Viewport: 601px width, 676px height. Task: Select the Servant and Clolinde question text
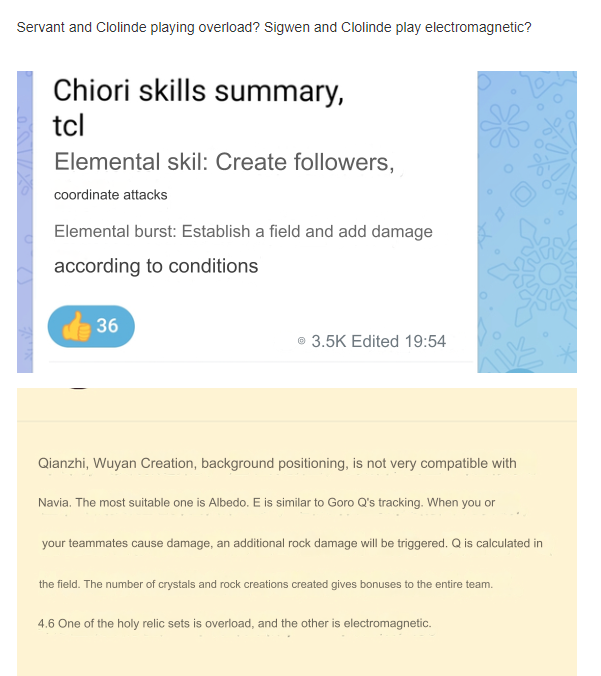tap(274, 27)
